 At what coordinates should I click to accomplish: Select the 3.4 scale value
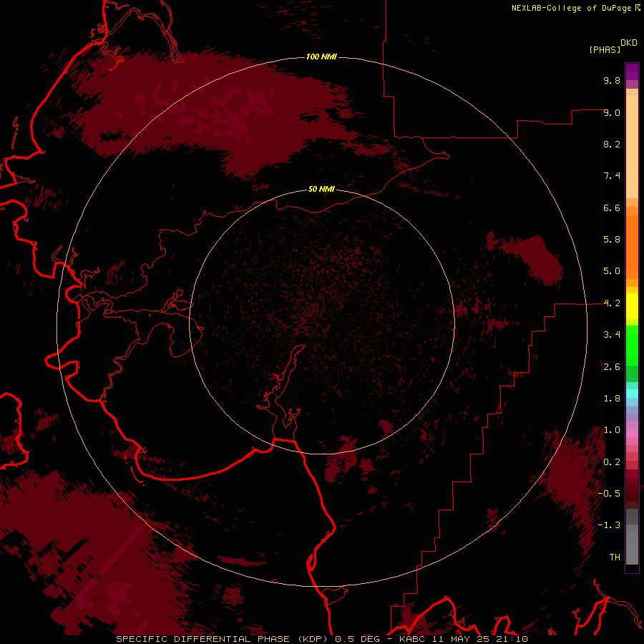612,335
